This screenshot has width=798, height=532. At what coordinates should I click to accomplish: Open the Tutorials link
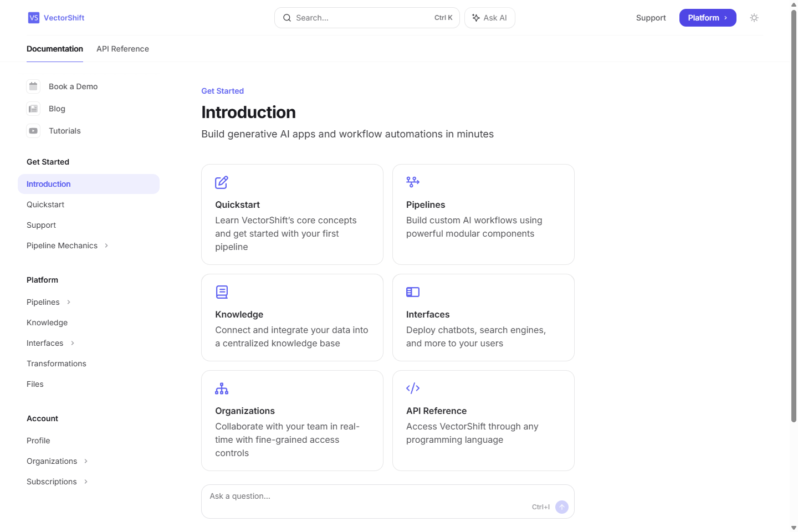click(65, 131)
